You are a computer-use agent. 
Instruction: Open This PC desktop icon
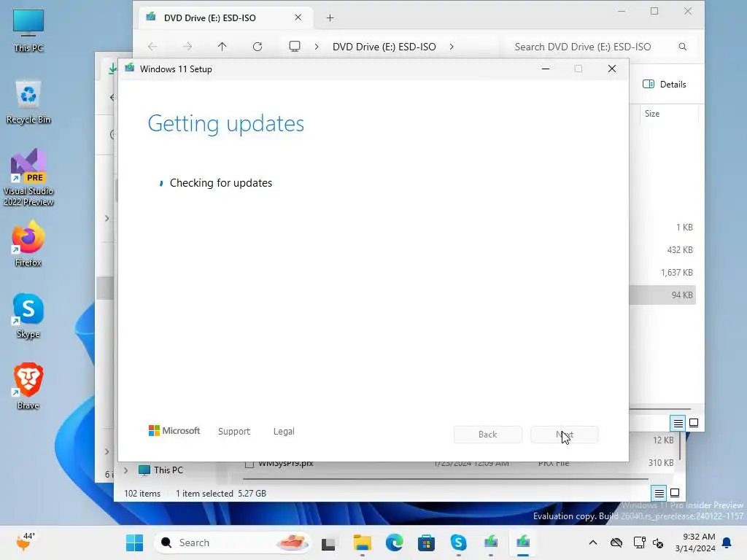(28, 31)
